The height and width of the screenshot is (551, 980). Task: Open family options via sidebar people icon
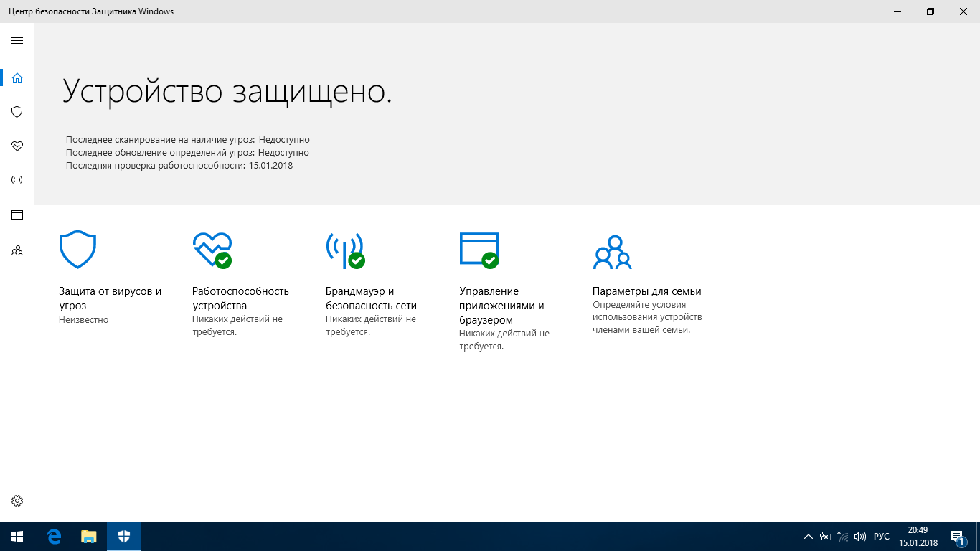[17, 251]
